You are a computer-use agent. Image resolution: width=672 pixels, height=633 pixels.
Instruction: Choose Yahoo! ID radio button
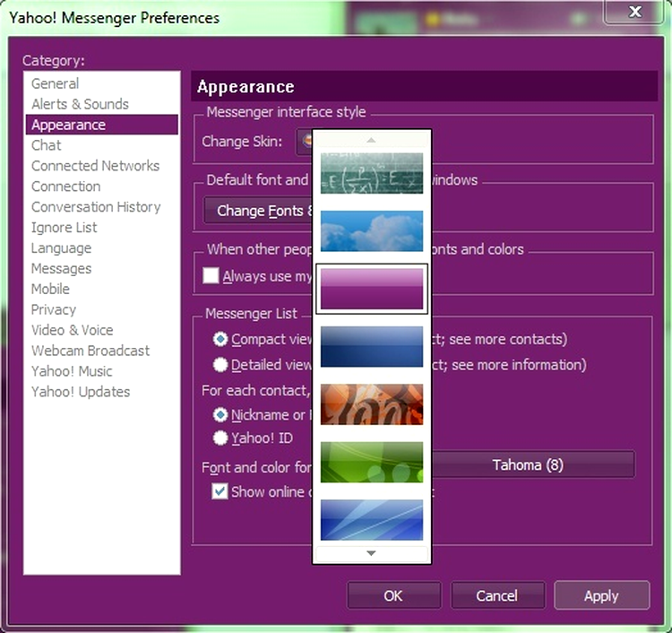coord(220,438)
